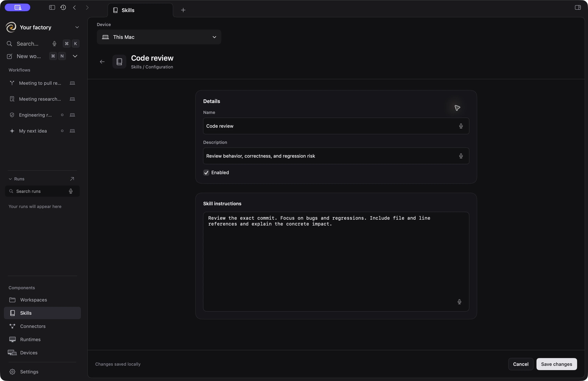Screen dimensions: 588x381
Task: Click the Search runs input field
Action: pyautogui.click(x=42, y=191)
